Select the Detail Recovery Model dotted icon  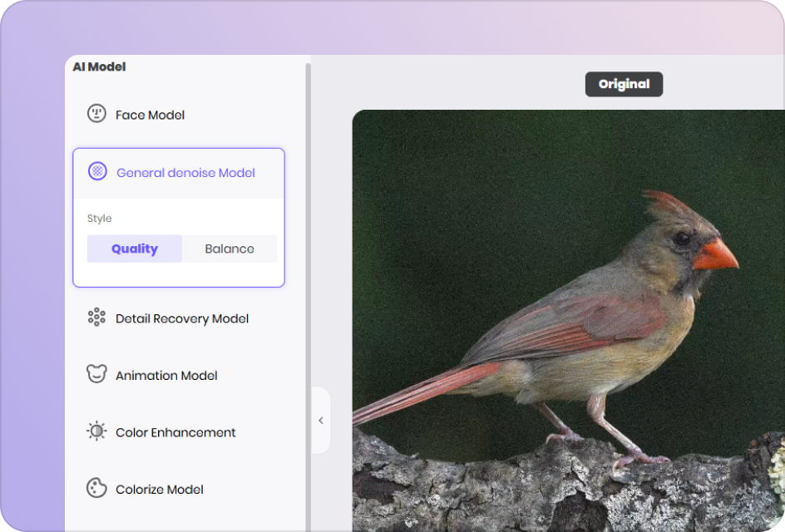97,318
